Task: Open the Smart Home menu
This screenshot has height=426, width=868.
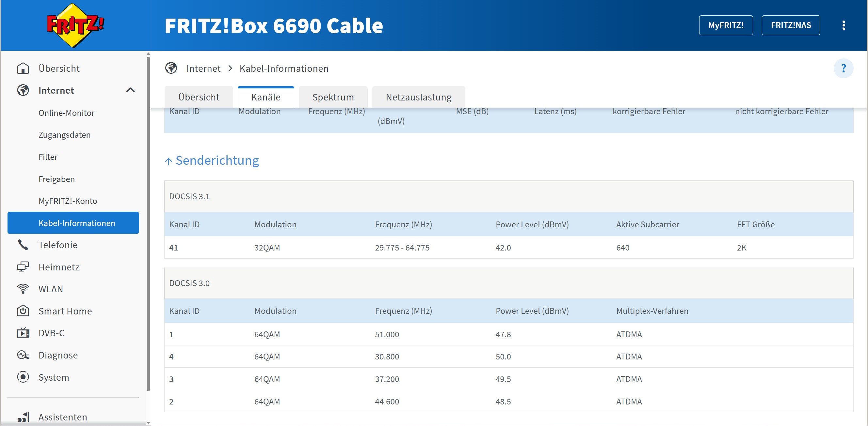Action: [x=65, y=311]
